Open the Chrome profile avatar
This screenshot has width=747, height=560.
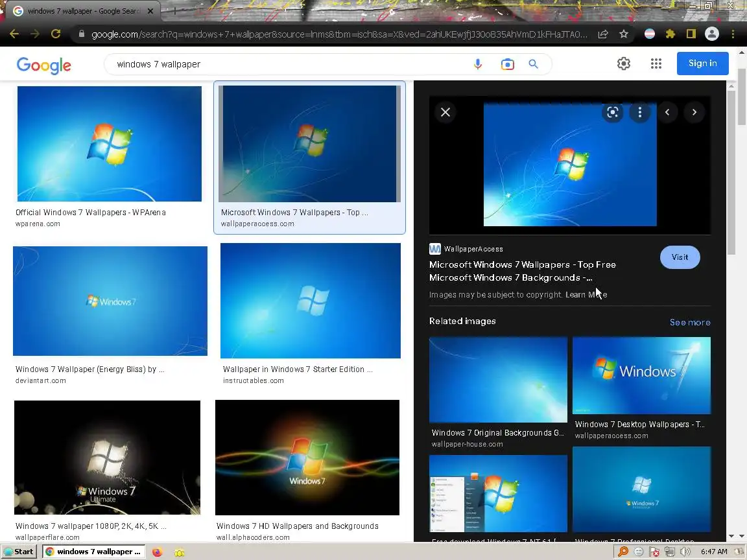pos(712,34)
